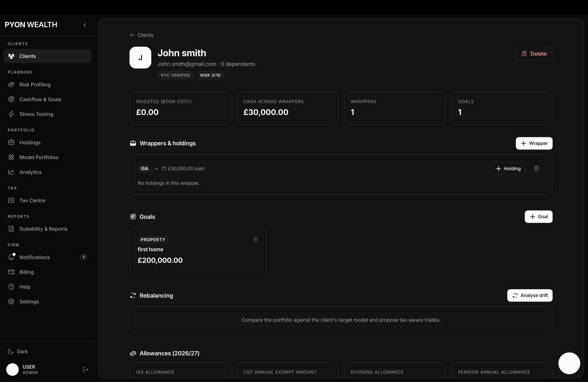
Task: Open Stress Testing via the lightning icon
Action: point(11,114)
